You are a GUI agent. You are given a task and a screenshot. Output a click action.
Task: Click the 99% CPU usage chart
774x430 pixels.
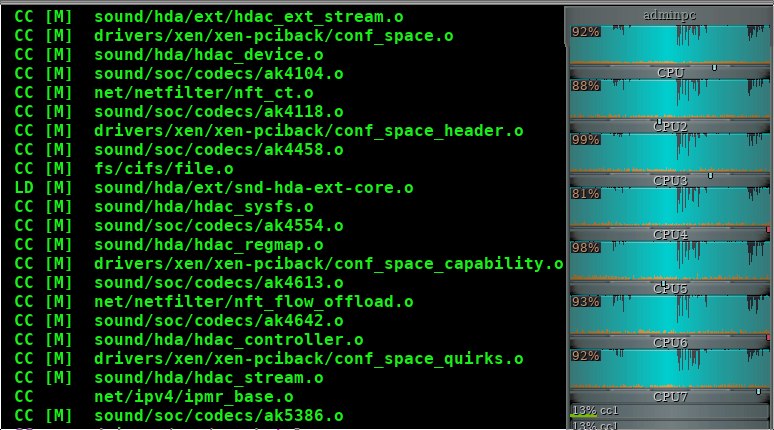670,153
